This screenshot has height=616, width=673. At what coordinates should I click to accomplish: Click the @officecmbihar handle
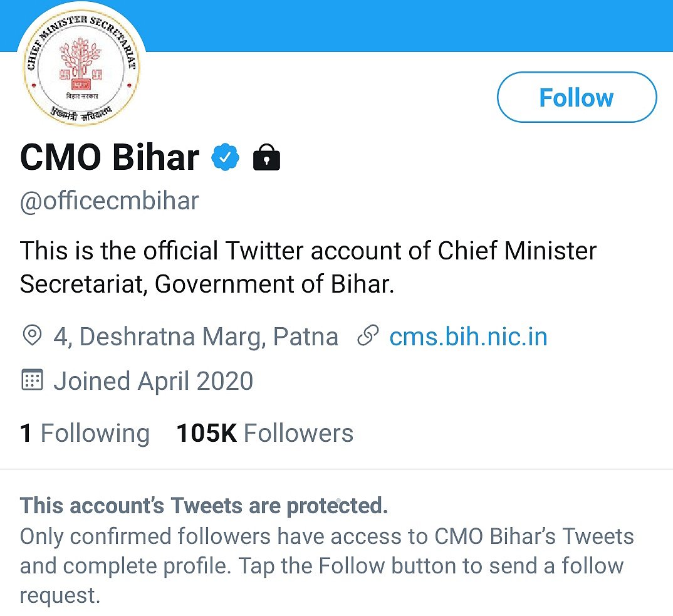(x=110, y=201)
